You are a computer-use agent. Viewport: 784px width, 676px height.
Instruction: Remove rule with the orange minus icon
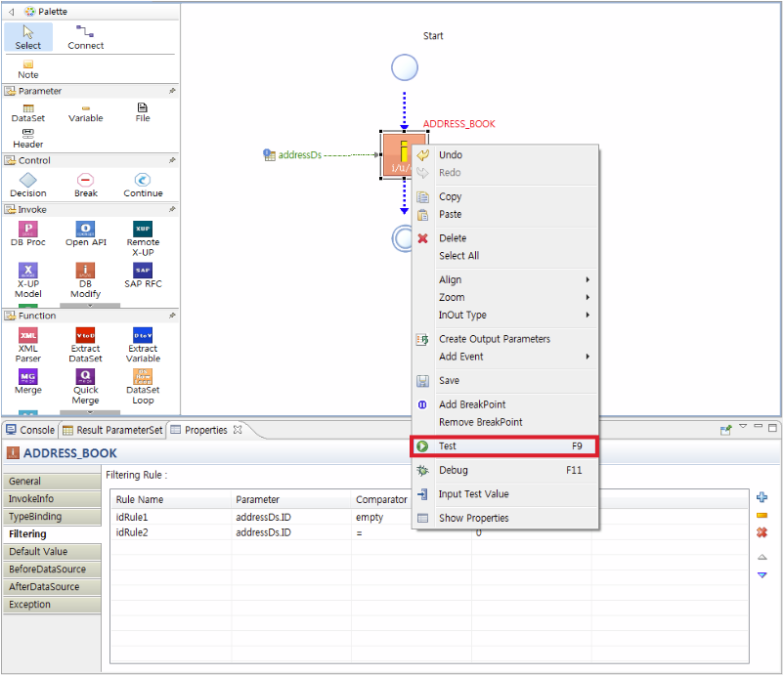pyautogui.click(x=762, y=515)
